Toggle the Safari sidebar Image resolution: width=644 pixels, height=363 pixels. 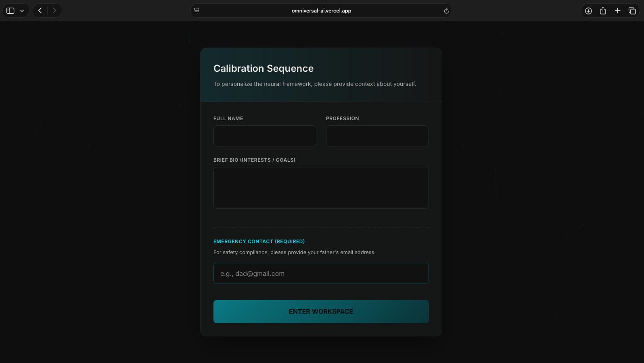10,11
